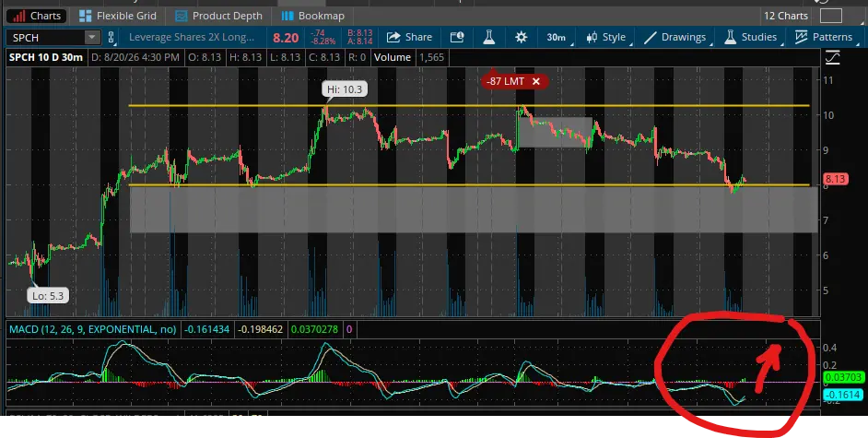Click the date D: 8/20/26 4:30 PM

click(135, 57)
